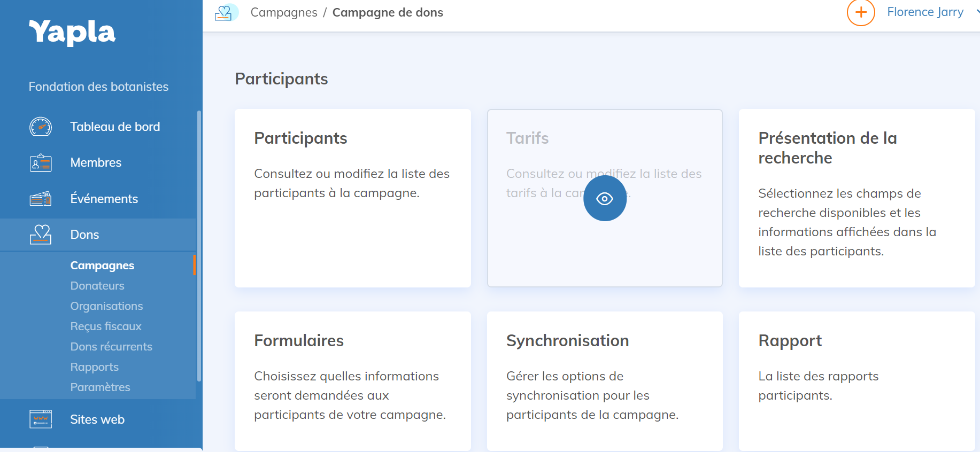This screenshot has width=980, height=452.
Task: Open Tableau de bord gauge icon
Action: click(x=41, y=127)
